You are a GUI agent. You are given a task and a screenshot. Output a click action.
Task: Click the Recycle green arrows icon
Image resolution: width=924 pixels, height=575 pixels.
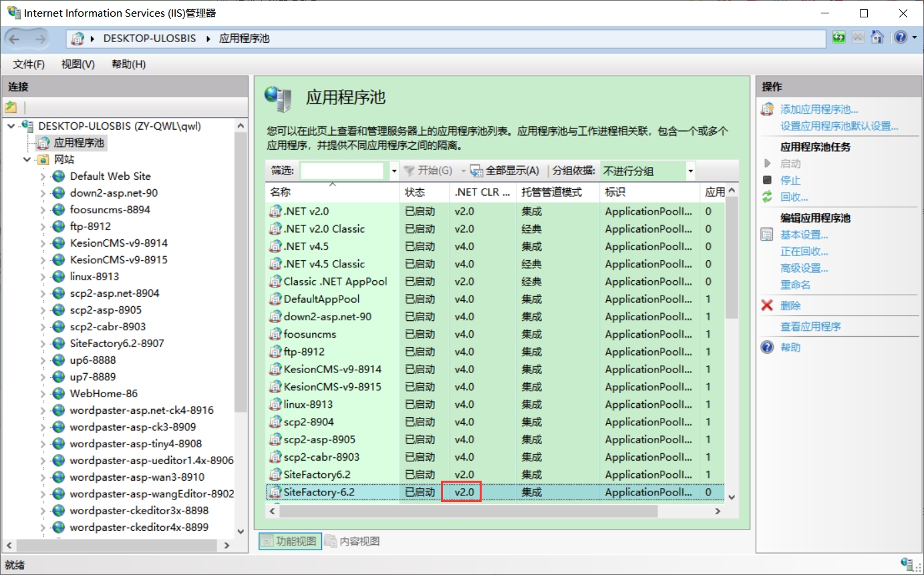(x=767, y=197)
